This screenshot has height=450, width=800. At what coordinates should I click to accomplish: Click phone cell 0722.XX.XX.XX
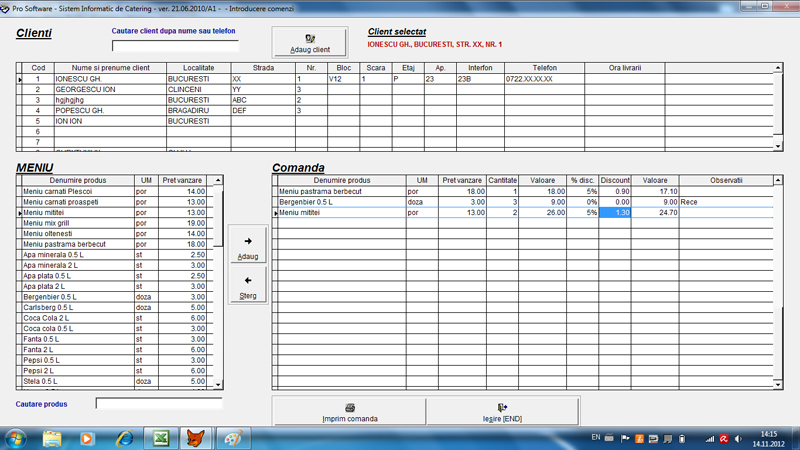[544, 79]
